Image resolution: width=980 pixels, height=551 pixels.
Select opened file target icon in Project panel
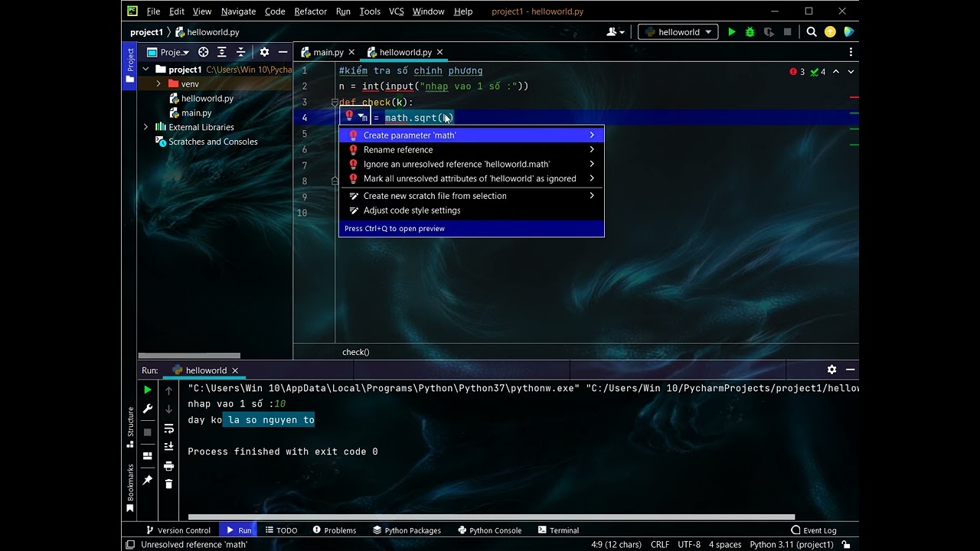click(203, 52)
